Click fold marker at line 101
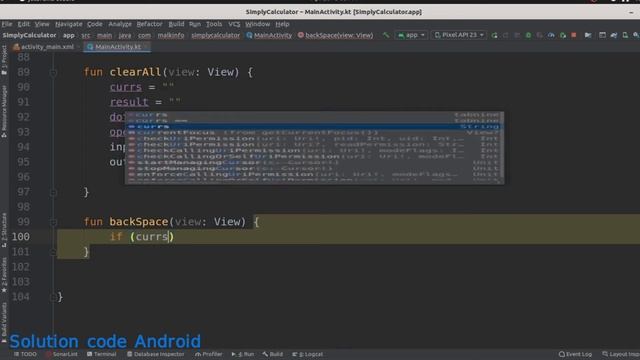The width and height of the screenshot is (640, 360). (53, 252)
